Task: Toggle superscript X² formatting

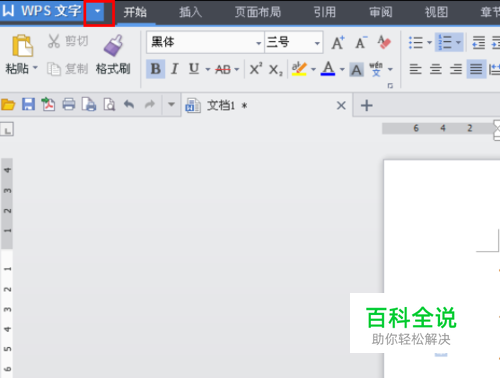Action: [x=256, y=69]
